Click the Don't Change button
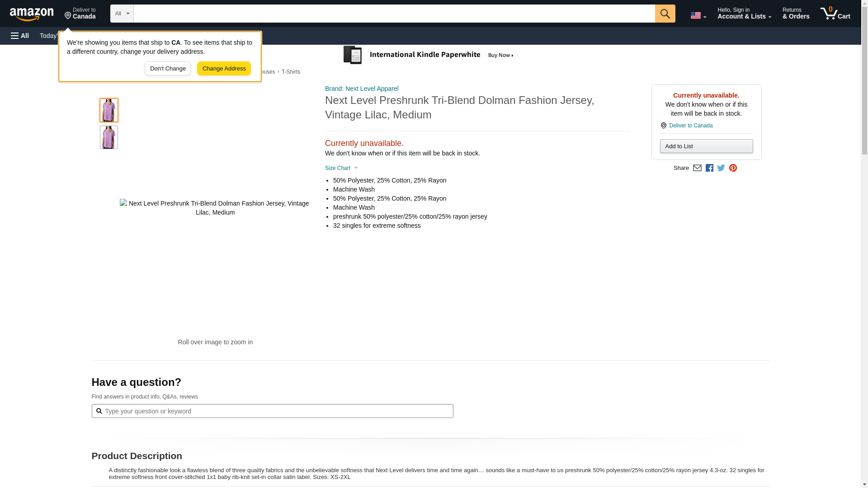Screen dimensions: 868x488 click(x=168, y=69)
